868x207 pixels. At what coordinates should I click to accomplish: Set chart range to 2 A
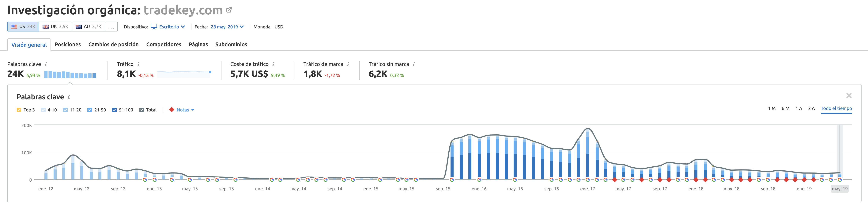pos(811,108)
